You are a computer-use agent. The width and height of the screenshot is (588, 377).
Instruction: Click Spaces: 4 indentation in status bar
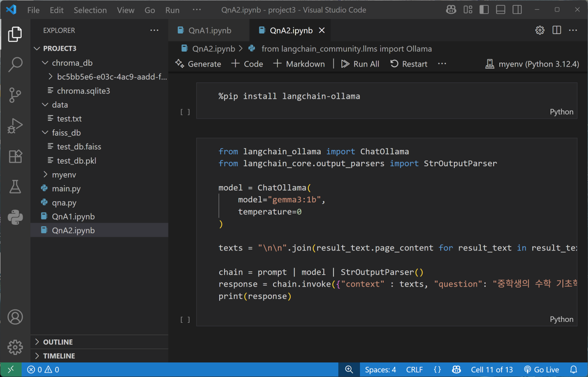[x=380, y=369]
